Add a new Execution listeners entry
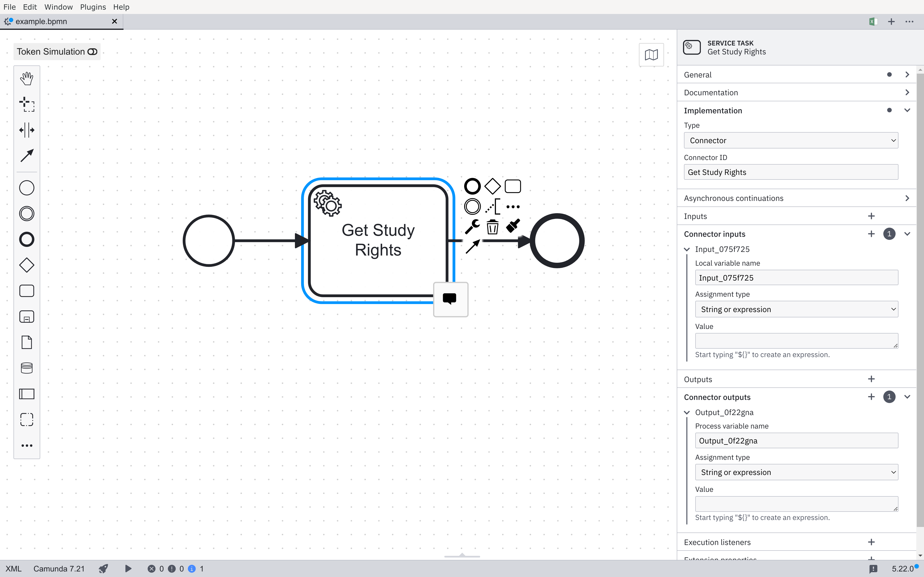This screenshot has width=924, height=577. coord(871,542)
